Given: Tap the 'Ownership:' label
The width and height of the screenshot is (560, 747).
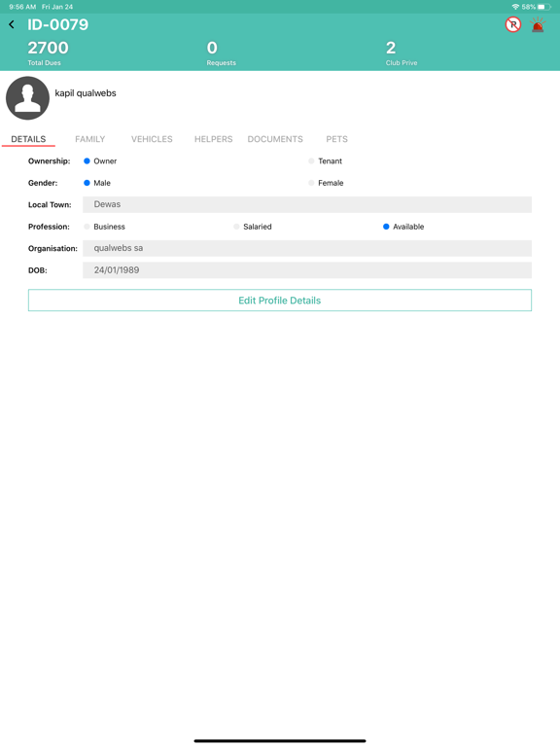Looking at the screenshot, I should [x=49, y=161].
